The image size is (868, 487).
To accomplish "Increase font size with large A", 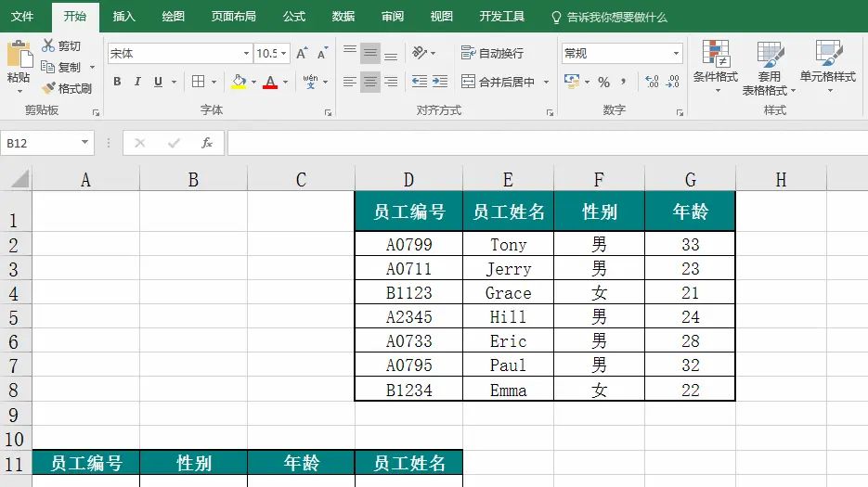I will (x=302, y=53).
